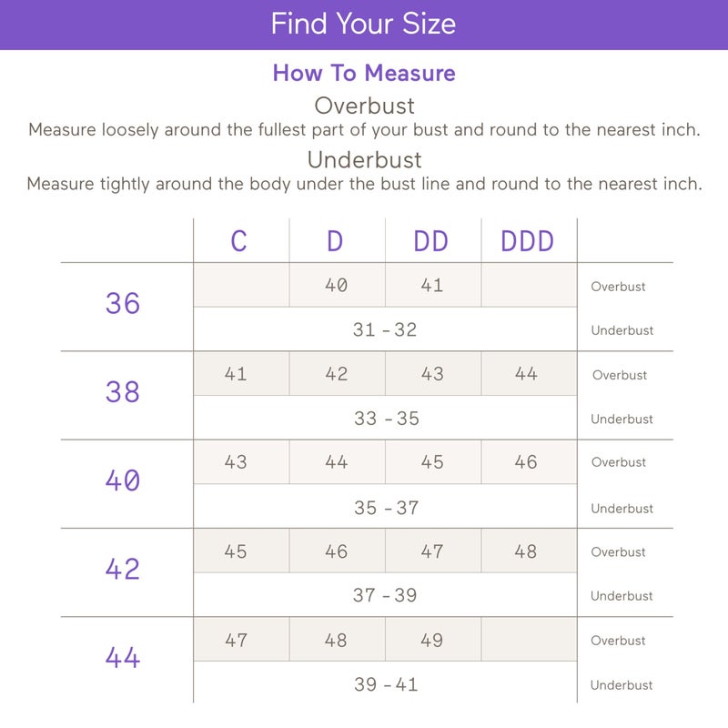Click the DDD cup column header
This screenshot has height=728, width=728.
coord(528,241)
